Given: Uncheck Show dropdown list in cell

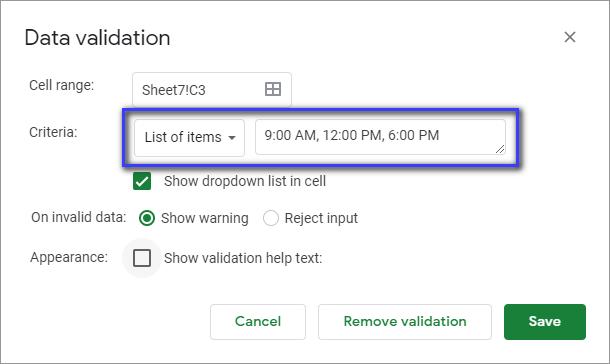Looking at the screenshot, I should tap(142, 181).
